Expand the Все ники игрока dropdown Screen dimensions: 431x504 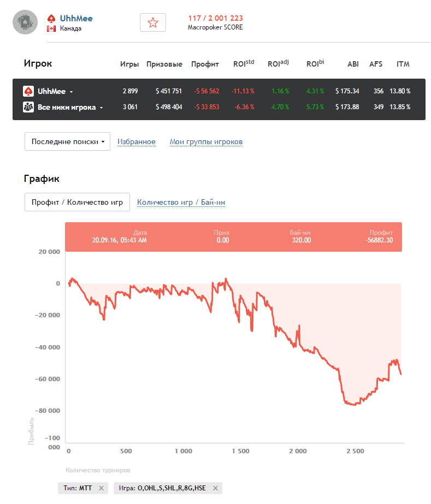click(101, 108)
